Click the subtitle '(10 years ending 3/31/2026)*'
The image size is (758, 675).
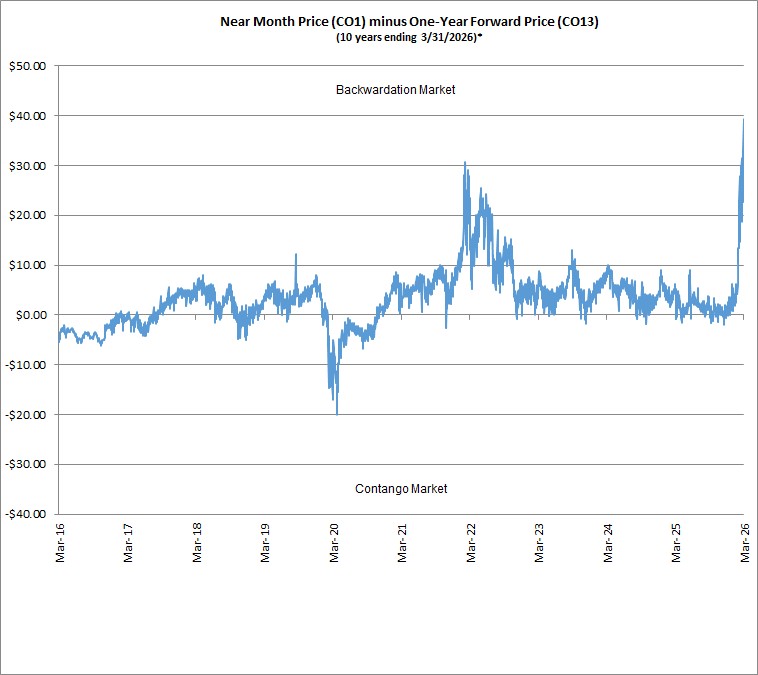click(x=409, y=37)
